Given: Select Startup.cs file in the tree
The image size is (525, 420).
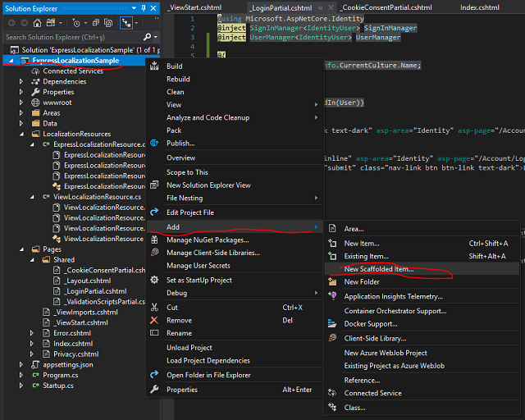Looking at the screenshot, I should (x=58, y=386).
